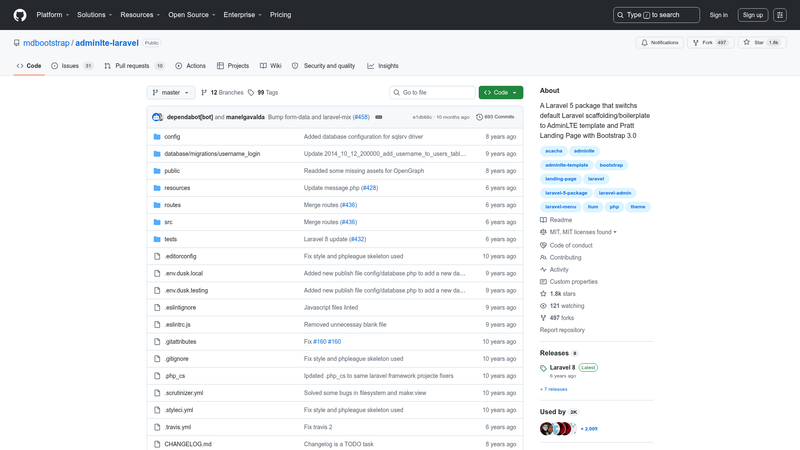
Task: Fork the repository using the Fork button
Action: (x=711, y=43)
